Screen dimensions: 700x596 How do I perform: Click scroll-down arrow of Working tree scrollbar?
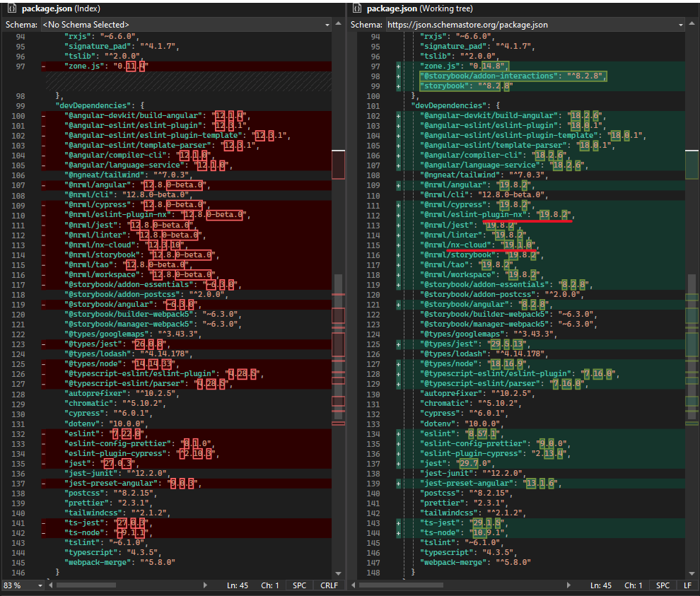tap(692, 573)
